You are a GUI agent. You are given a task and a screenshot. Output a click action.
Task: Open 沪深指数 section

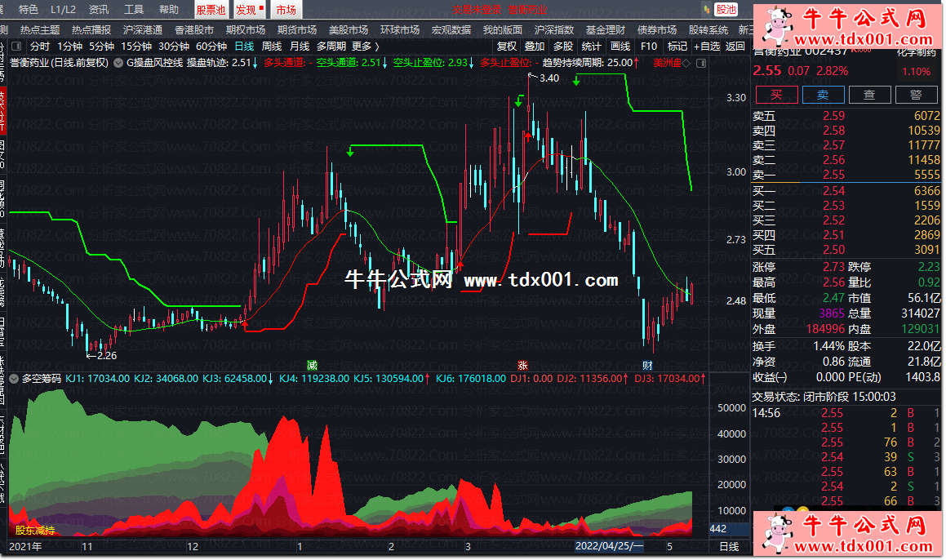coord(554,29)
